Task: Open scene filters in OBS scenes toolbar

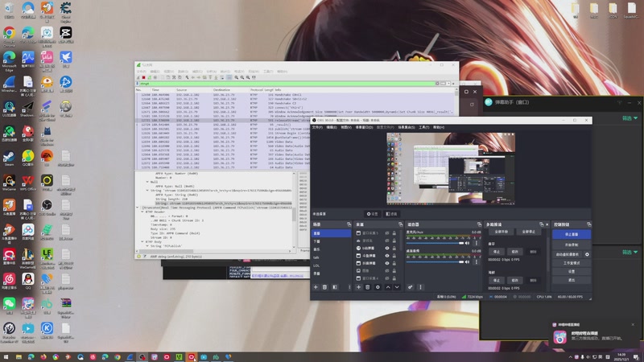Action: (x=335, y=287)
